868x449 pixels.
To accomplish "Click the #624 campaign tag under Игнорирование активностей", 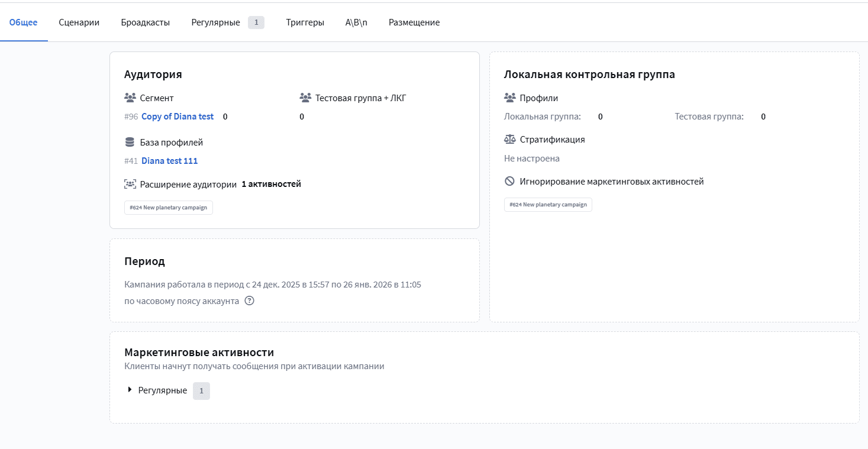I will pos(548,205).
